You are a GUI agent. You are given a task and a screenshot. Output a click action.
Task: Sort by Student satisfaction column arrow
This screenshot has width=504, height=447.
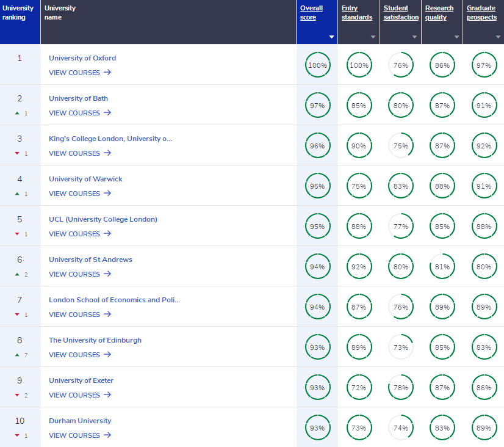pyautogui.click(x=415, y=37)
